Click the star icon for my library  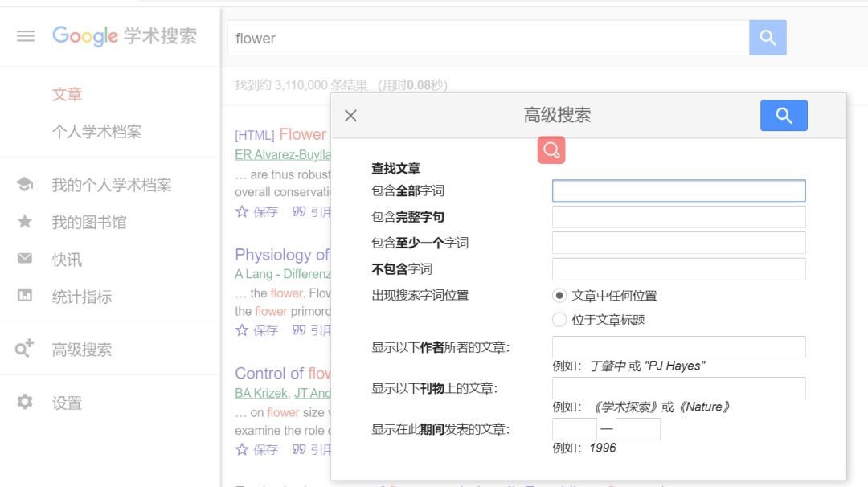click(25, 222)
